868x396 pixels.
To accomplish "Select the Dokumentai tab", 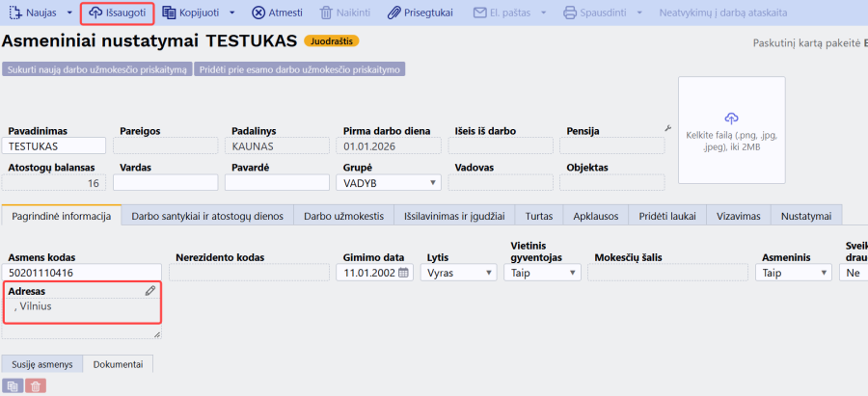I will point(118,364).
